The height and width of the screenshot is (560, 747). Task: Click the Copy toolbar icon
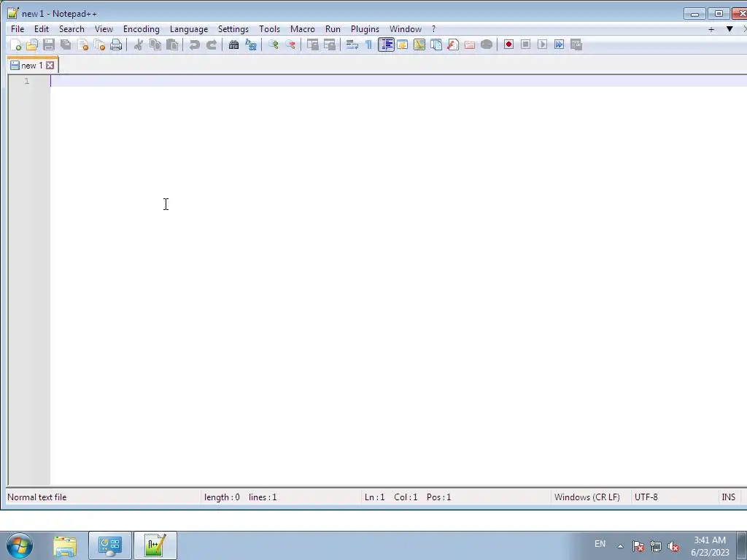[155, 44]
